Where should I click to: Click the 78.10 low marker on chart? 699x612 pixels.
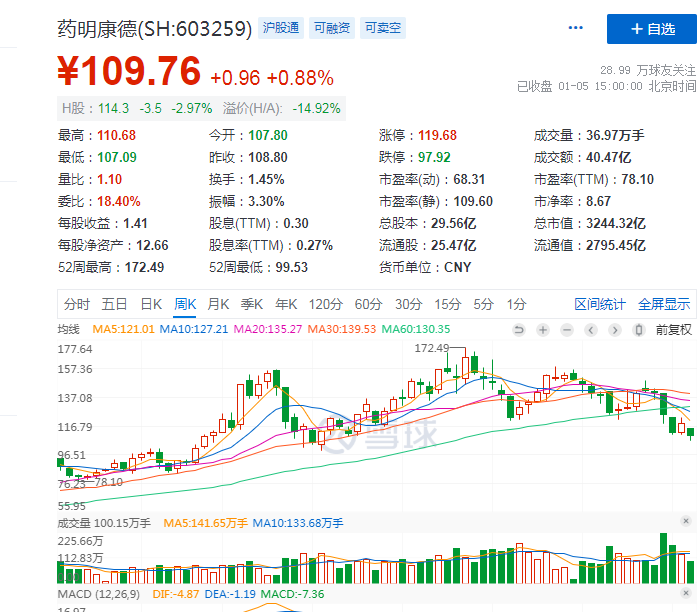click(108, 482)
